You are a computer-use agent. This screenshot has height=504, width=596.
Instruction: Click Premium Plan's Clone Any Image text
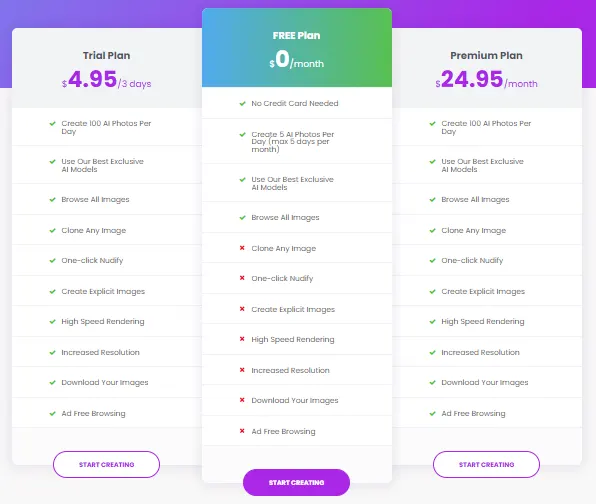click(474, 230)
